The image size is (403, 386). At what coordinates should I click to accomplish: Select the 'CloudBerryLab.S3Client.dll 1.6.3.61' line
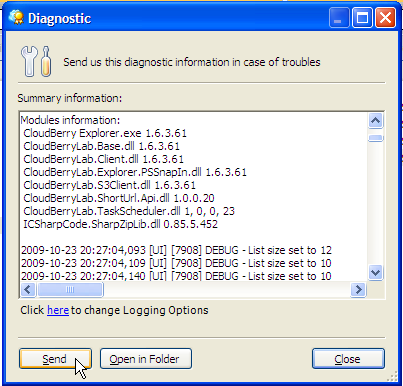[109, 185]
